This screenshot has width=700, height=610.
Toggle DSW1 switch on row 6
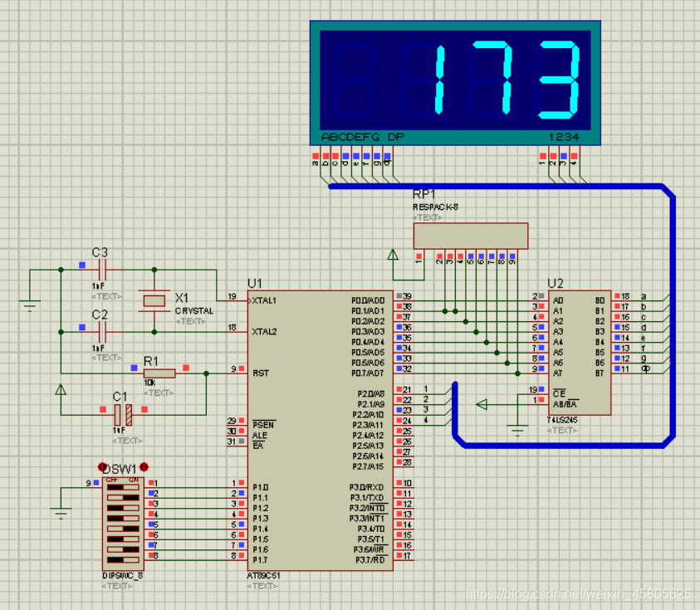tap(123, 539)
